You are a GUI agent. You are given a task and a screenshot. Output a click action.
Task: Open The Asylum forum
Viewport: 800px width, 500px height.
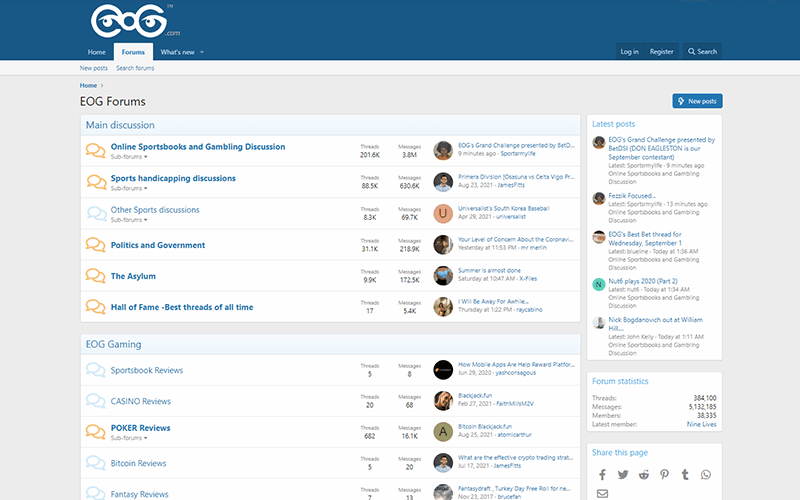133,276
